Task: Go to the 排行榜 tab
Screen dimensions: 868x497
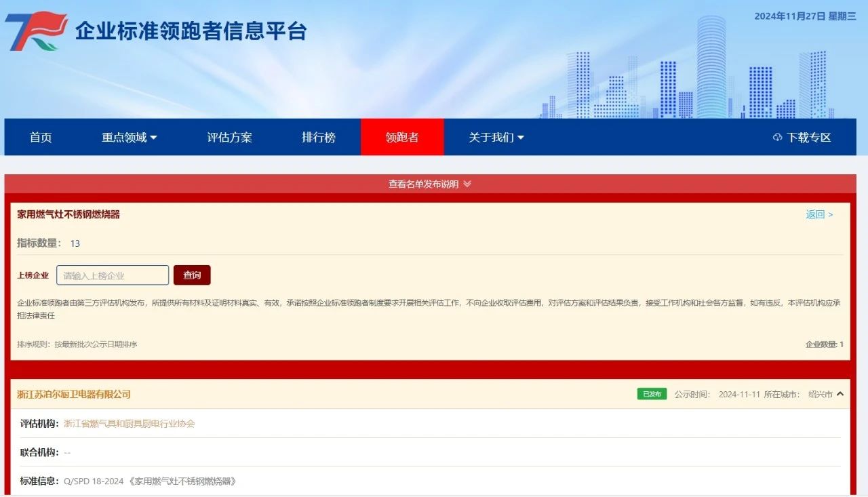Action: point(319,138)
